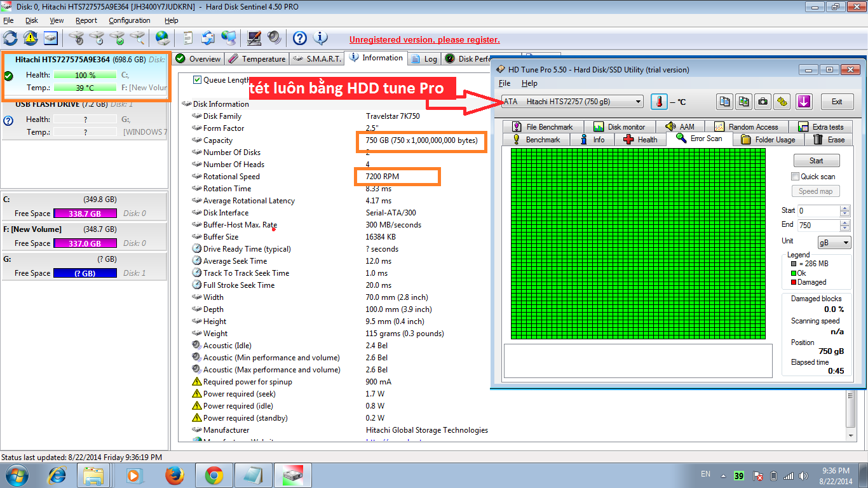Click the purple down arrow icon in HD Tune
The image size is (868, 488).
click(804, 102)
